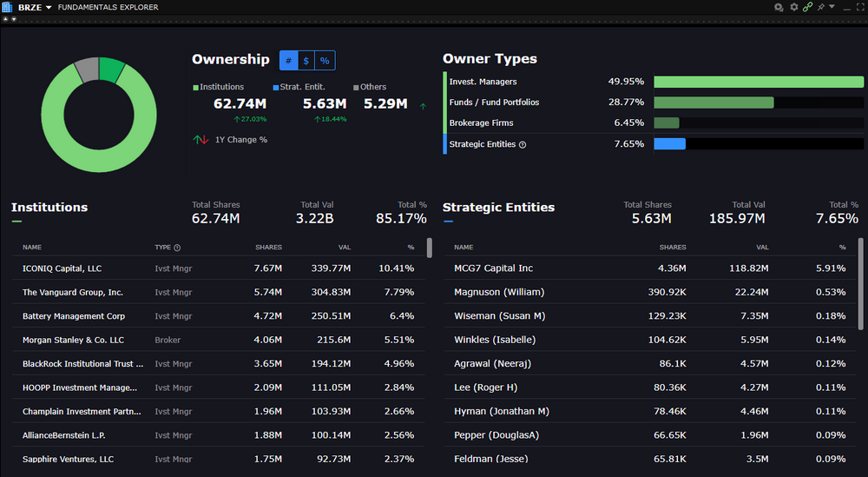Click the info icon next to Strategic Entities
Image resolution: width=868 pixels, height=477 pixels.
pyautogui.click(x=523, y=144)
